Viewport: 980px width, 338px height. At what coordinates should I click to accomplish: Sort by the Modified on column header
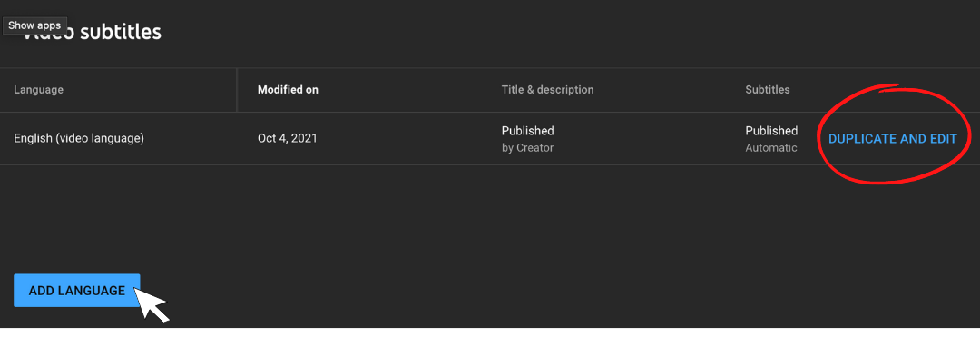[288, 90]
